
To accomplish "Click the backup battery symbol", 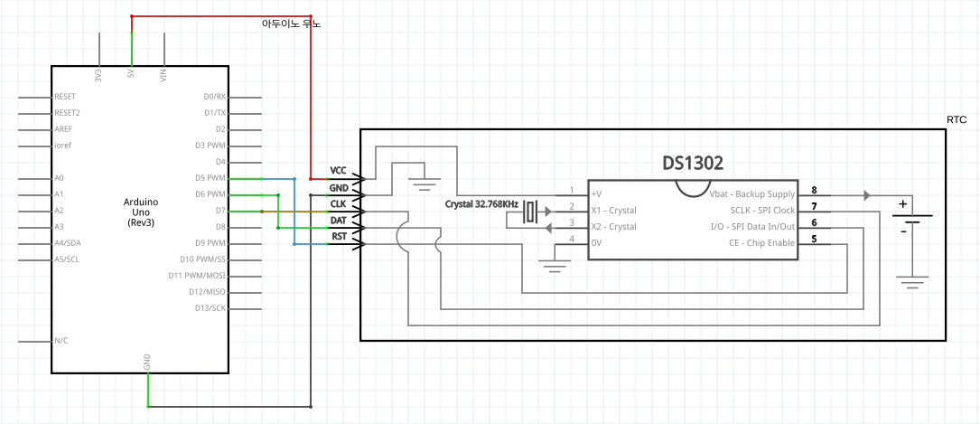I will click(912, 219).
